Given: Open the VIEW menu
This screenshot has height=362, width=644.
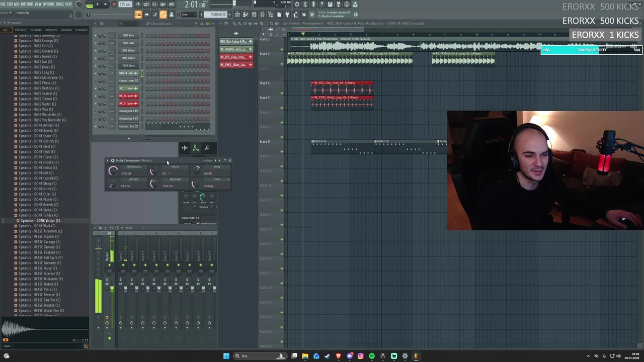Looking at the screenshot, I should point(38,4).
